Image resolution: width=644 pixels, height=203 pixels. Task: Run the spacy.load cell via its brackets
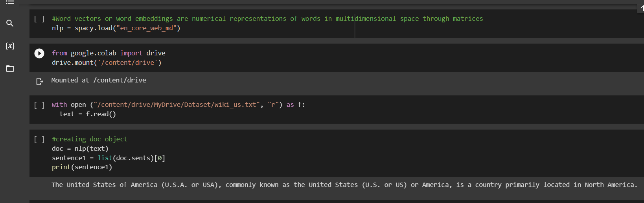tap(39, 19)
